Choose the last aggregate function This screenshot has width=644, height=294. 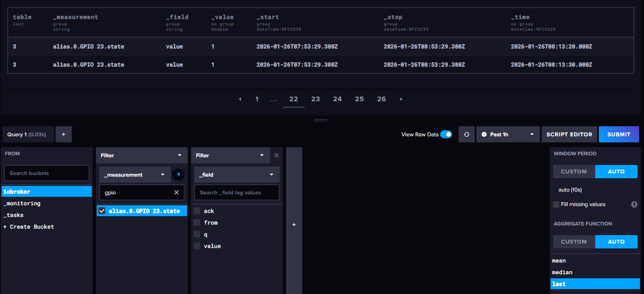[x=595, y=284]
